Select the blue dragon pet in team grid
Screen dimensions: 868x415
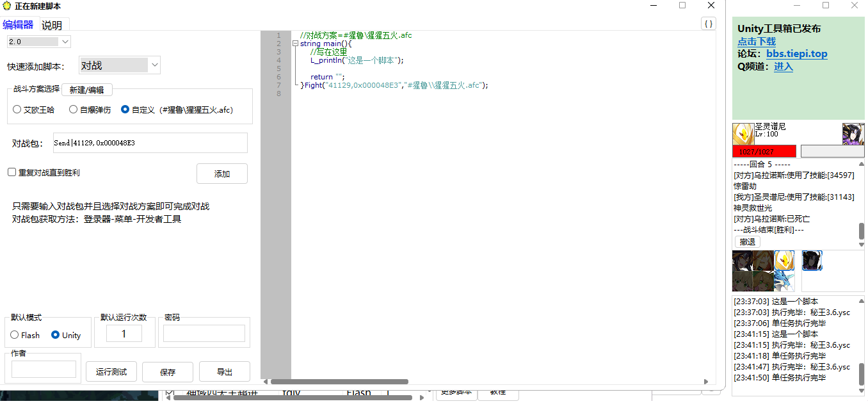784,281
